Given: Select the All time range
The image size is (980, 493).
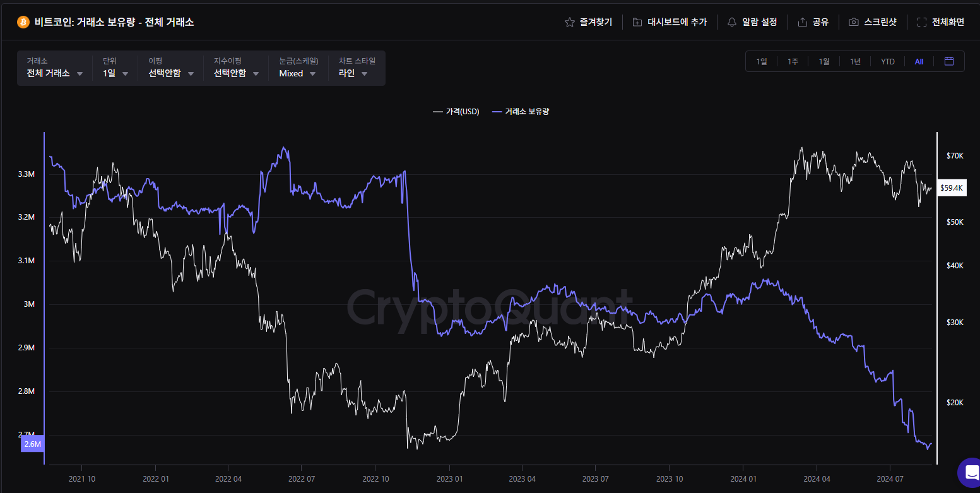Looking at the screenshot, I should click(919, 61).
